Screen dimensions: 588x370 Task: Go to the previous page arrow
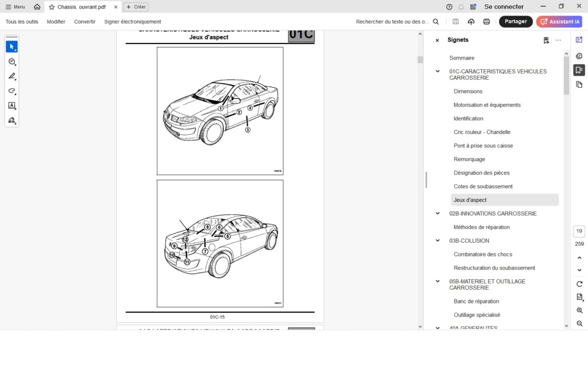click(579, 258)
